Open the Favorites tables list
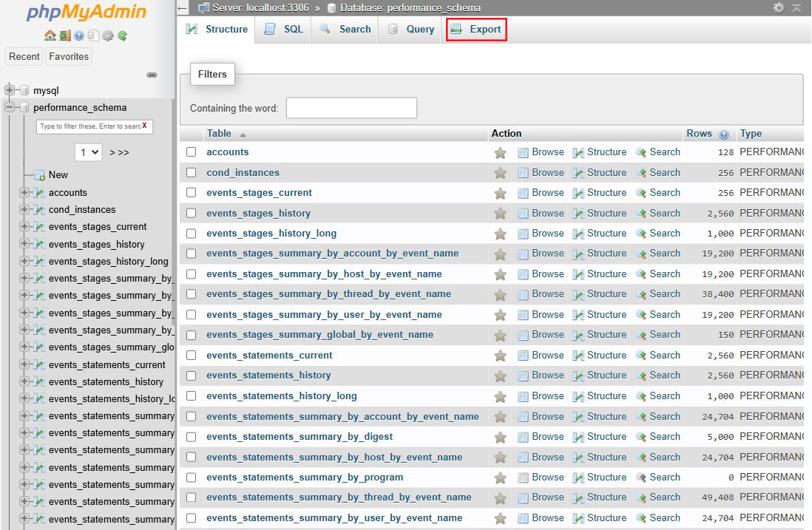The width and height of the screenshot is (812, 530). pos(69,56)
